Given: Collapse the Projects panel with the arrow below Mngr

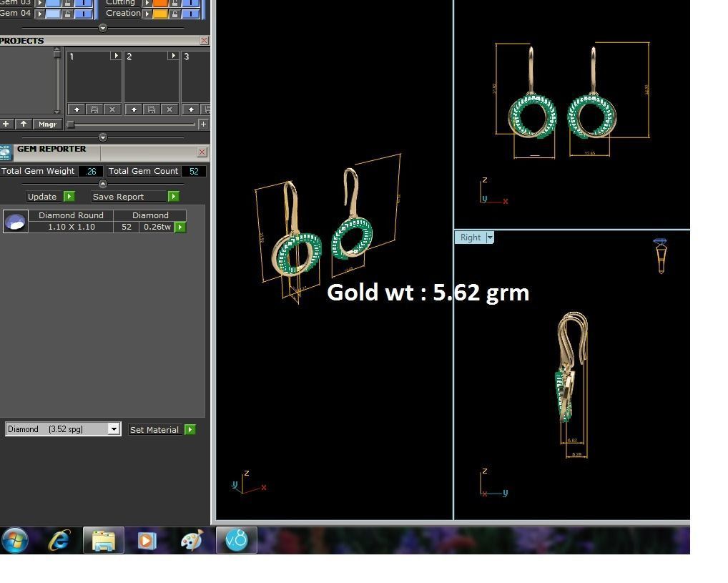Looking at the screenshot, I should point(103,137).
